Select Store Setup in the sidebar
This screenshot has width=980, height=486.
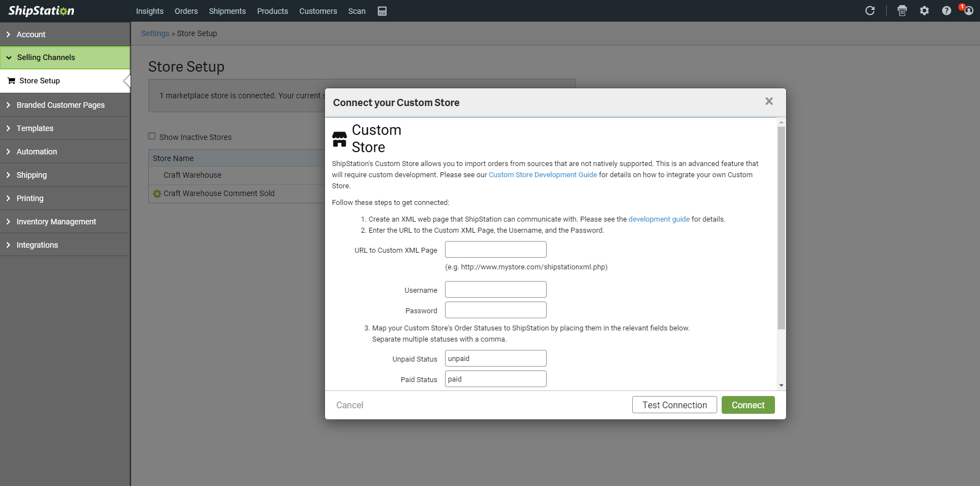coord(65,81)
